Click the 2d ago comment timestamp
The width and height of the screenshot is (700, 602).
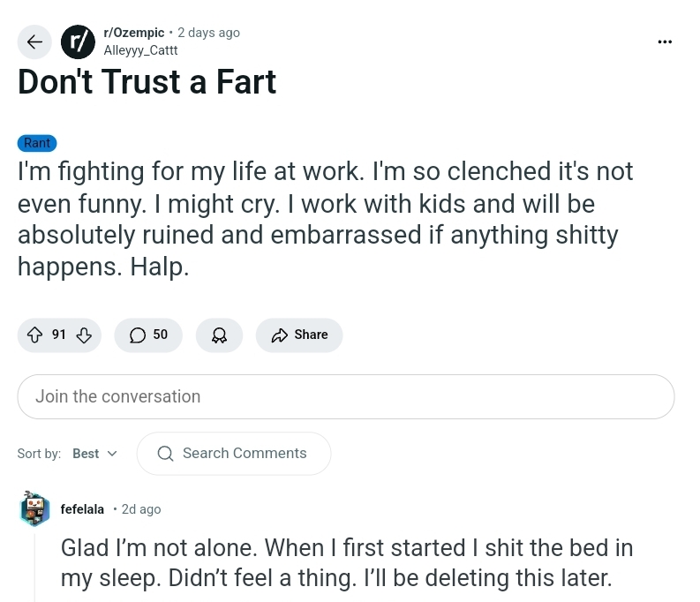(x=141, y=509)
